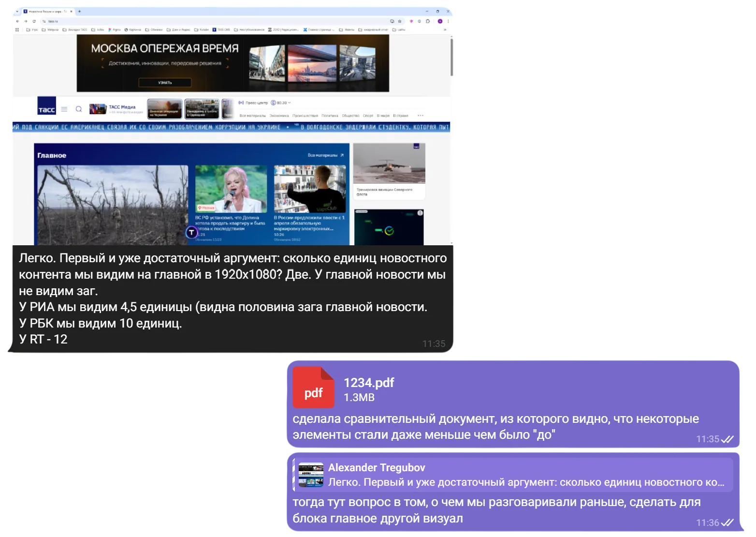The image size is (756, 537).
Task: Click the TASS logo on the site header
Action: (47, 105)
